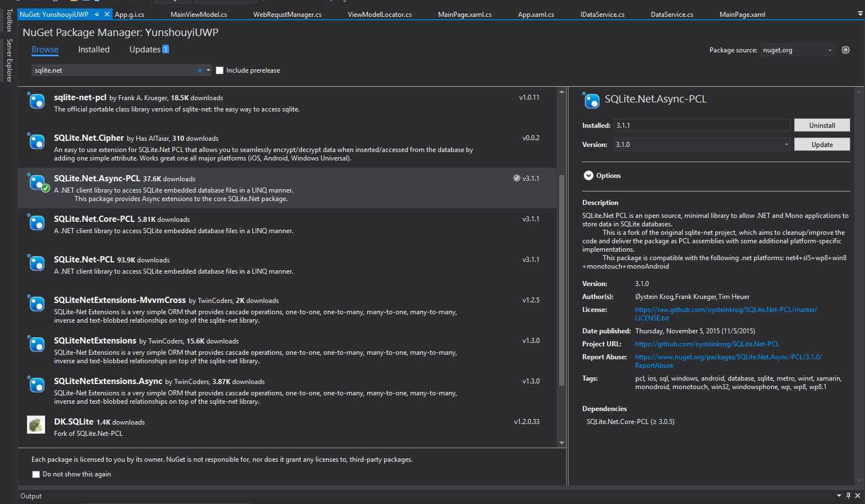Select the SQLiteNetExtensions-MvvmCross package title

click(120, 300)
